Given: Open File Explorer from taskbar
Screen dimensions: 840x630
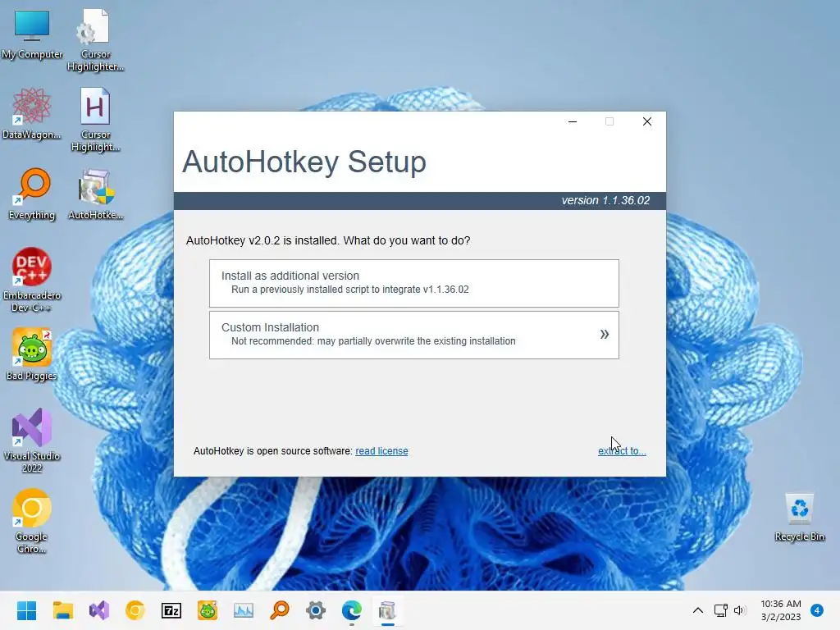Looking at the screenshot, I should coord(62,610).
